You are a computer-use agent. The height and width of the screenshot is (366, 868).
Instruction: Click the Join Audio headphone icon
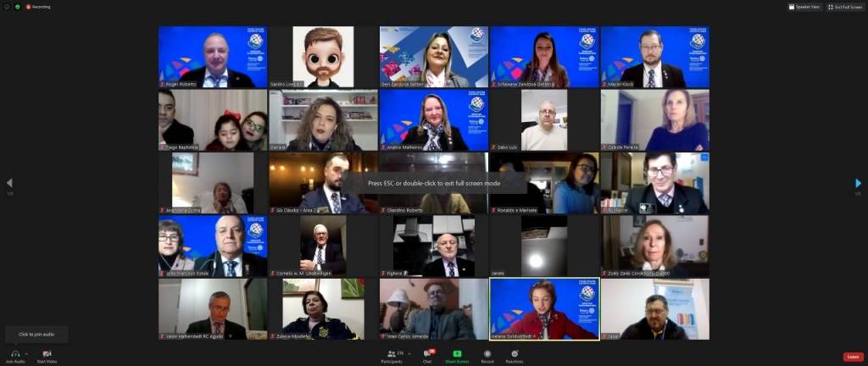click(x=14, y=352)
